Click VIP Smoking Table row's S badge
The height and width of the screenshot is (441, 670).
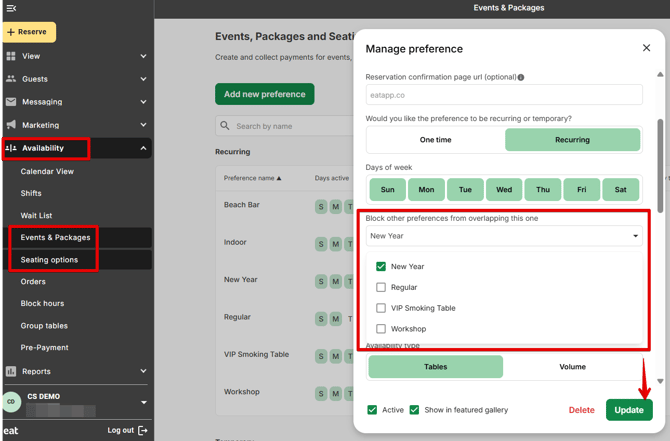(x=321, y=356)
